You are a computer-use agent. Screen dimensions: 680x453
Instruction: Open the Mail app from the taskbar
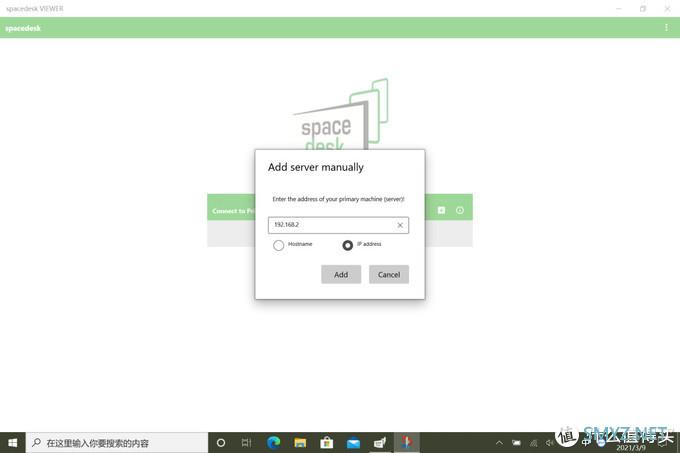(353, 443)
